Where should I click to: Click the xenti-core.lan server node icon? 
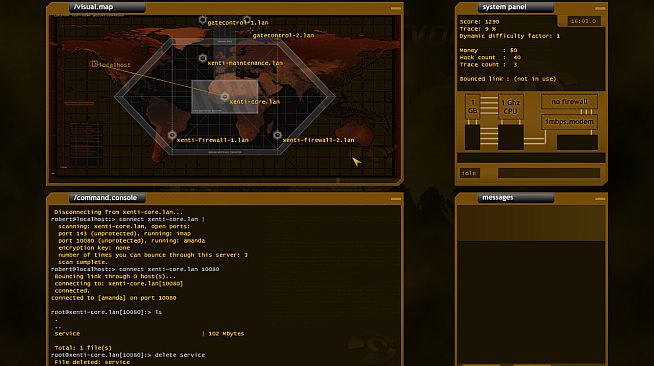(224, 97)
